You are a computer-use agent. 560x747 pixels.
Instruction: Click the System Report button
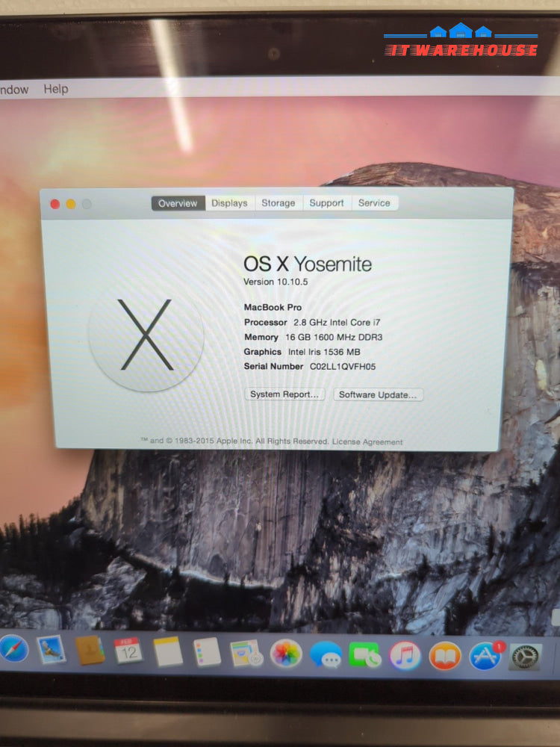coord(284,394)
